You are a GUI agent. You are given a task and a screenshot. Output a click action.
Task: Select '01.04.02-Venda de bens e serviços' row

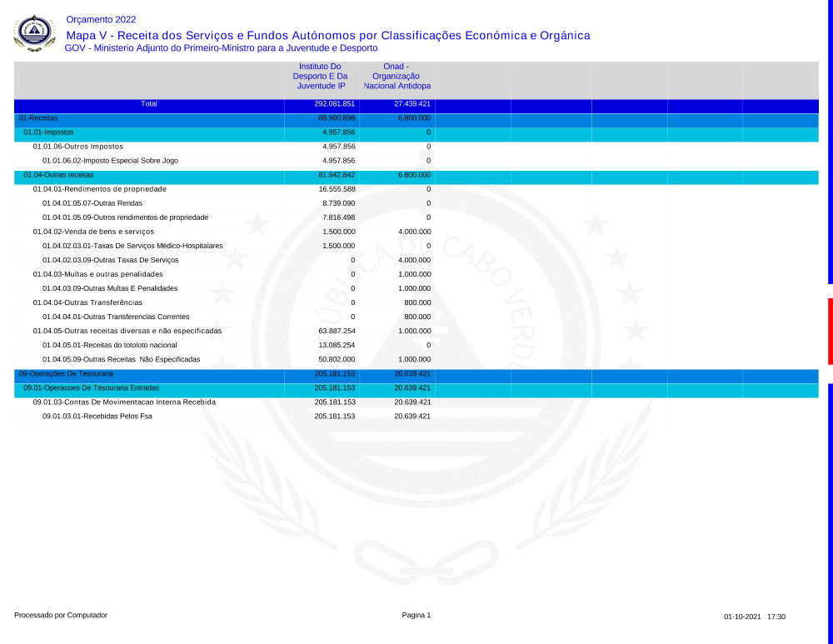tap(93, 232)
